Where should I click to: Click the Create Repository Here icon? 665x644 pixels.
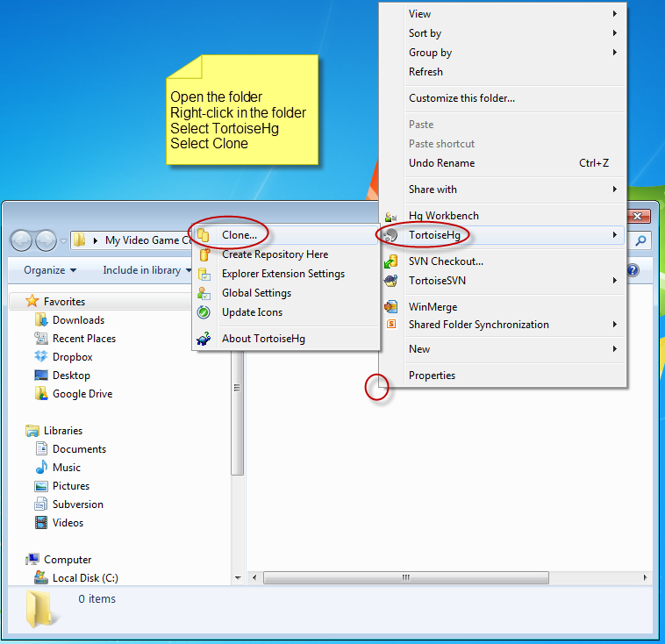(x=204, y=254)
